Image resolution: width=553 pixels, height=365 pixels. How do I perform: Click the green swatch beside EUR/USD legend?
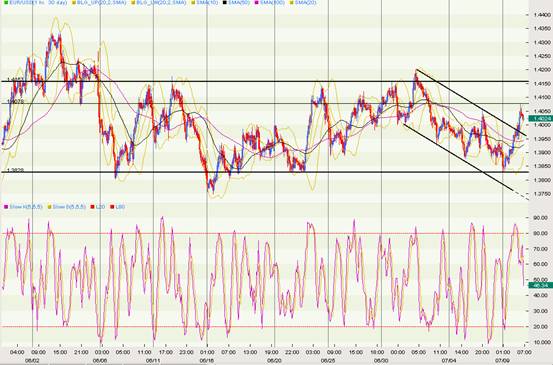point(5,2)
